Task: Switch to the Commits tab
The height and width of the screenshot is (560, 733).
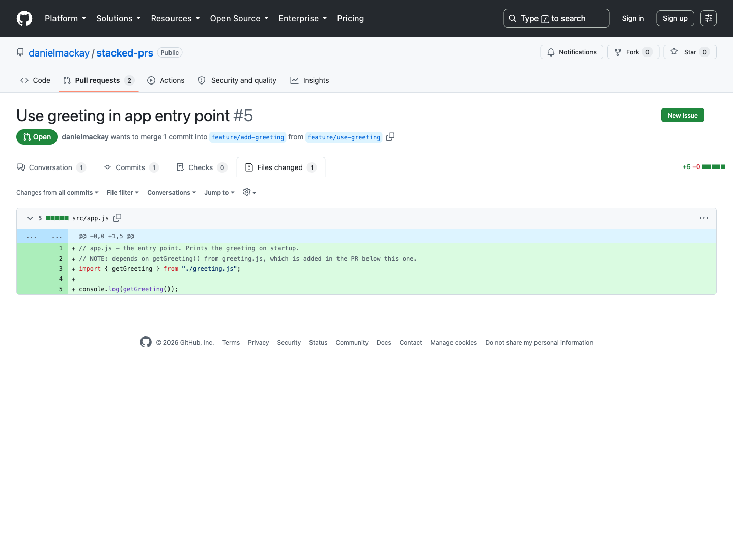Action: coord(131,167)
